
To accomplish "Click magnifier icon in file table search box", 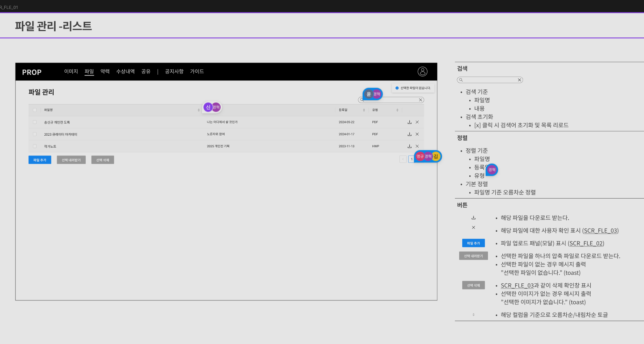I will click(361, 100).
